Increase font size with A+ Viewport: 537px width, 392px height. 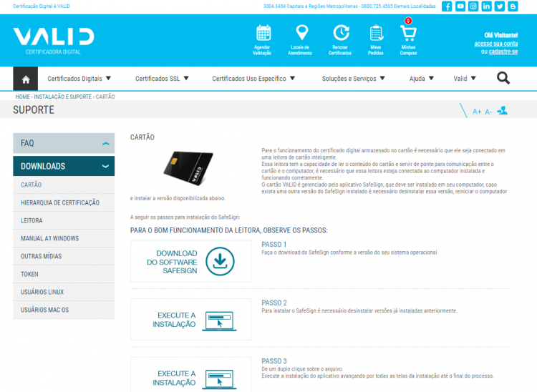pyautogui.click(x=477, y=112)
